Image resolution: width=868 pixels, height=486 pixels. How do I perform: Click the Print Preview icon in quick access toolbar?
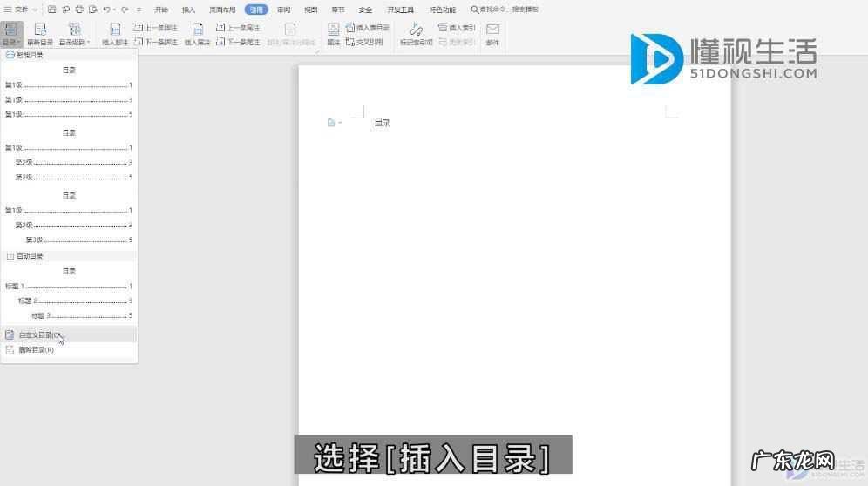click(92, 10)
